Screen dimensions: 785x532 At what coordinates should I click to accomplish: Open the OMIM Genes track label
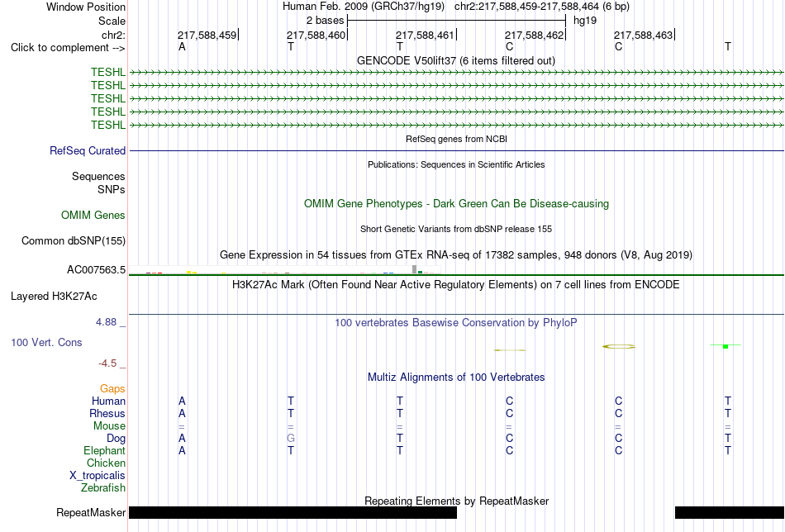[93, 216]
